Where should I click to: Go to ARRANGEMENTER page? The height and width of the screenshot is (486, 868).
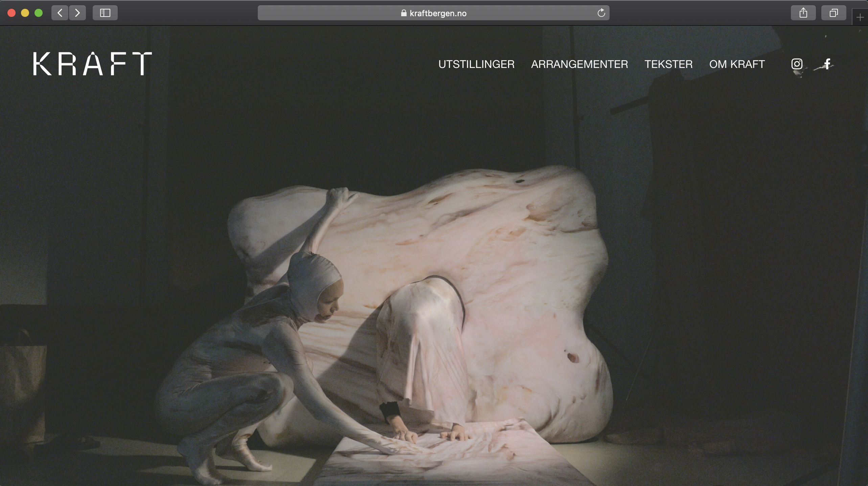pyautogui.click(x=579, y=64)
